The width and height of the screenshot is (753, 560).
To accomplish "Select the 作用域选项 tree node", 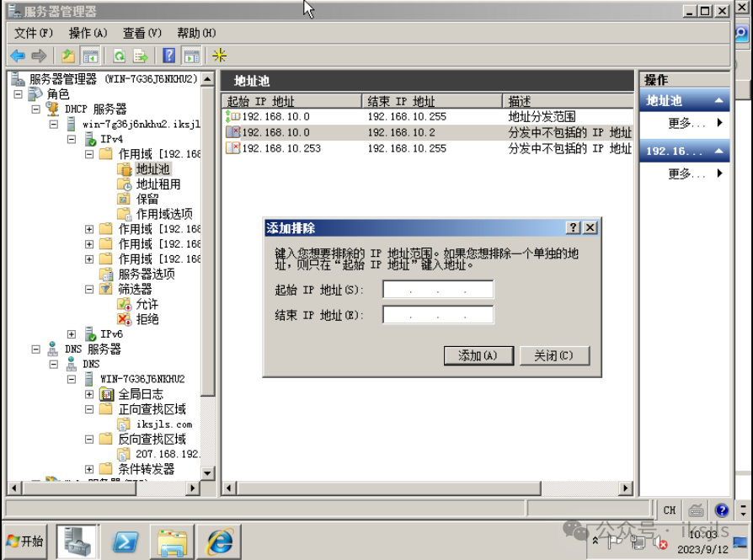I will tap(164, 214).
